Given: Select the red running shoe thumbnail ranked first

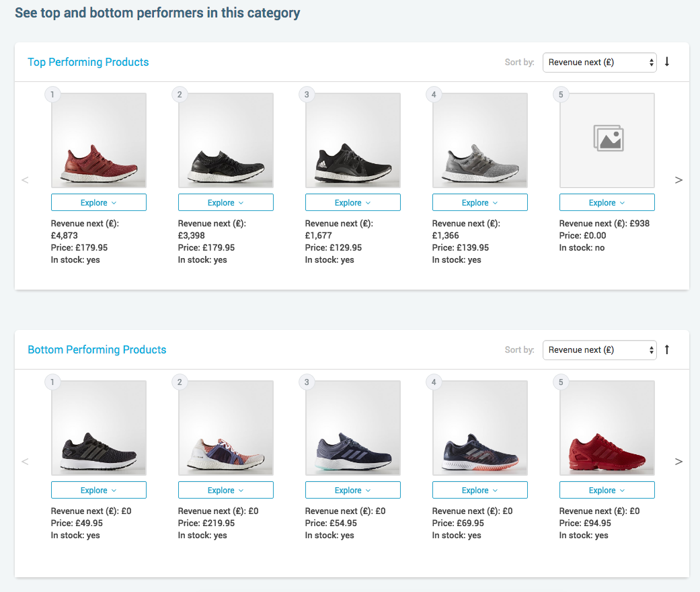Looking at the screenshot, I should coord(99,140).
